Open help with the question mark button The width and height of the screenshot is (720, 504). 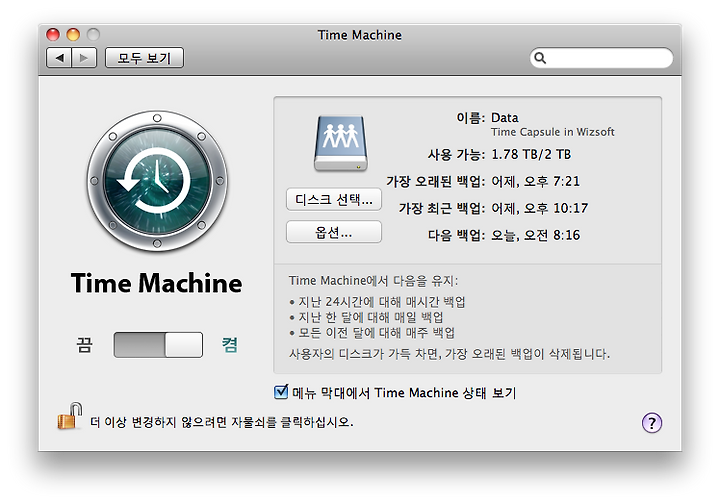coord(652,422)
